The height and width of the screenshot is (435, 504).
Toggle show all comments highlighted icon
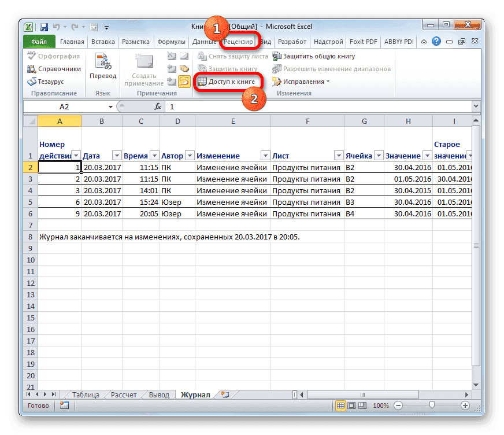pos(185,82)
